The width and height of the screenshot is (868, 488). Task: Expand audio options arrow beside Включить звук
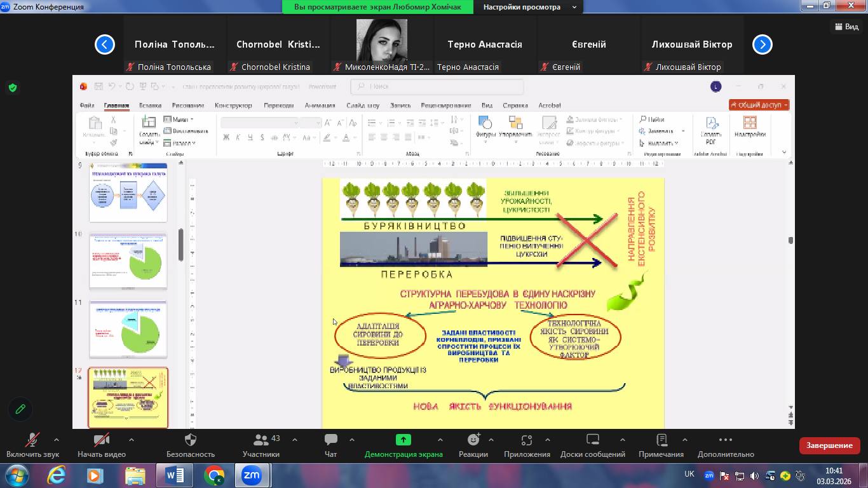(x=57, y=440)
